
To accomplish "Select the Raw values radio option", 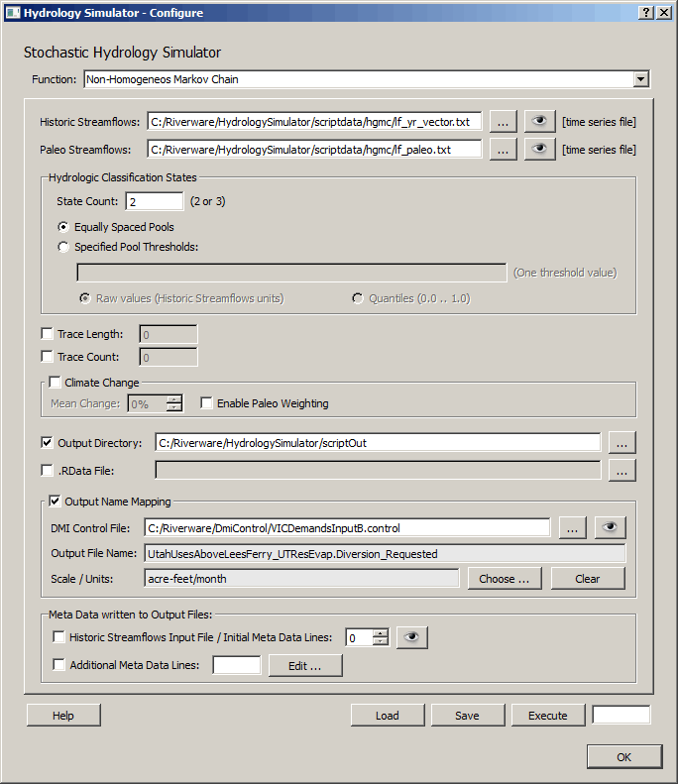I will pos(85,298).
